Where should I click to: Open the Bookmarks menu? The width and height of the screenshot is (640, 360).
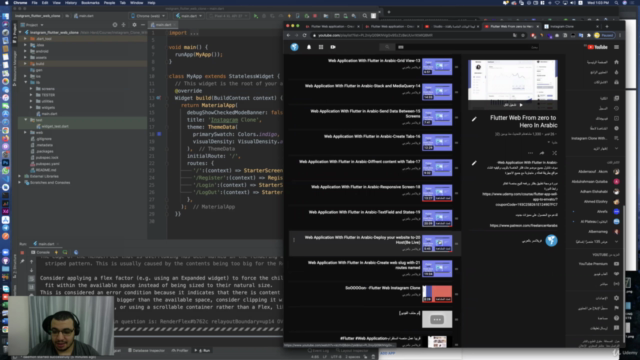pos(90,3)
